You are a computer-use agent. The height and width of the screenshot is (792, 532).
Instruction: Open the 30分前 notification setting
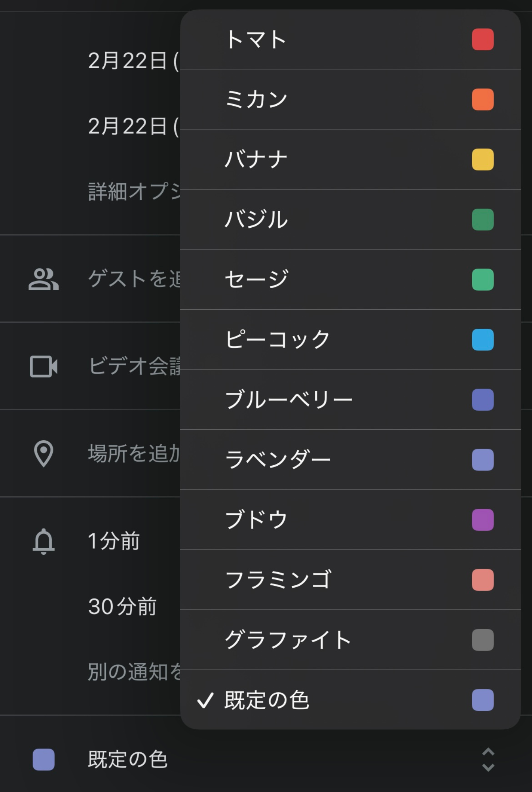tap(122, 606)
